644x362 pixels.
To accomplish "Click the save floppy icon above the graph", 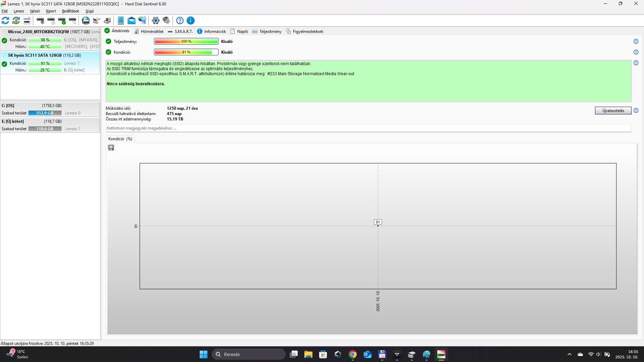I will (x=111, y=148).
